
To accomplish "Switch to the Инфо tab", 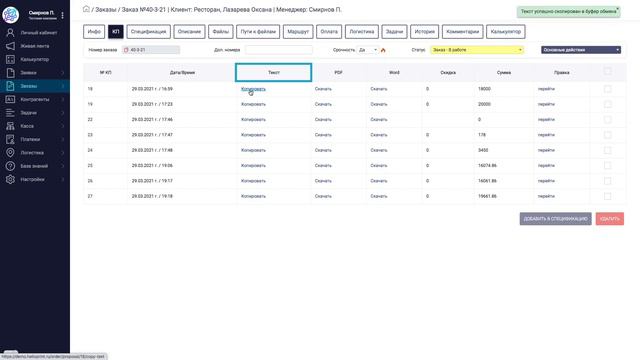I will tap(94, 31).
